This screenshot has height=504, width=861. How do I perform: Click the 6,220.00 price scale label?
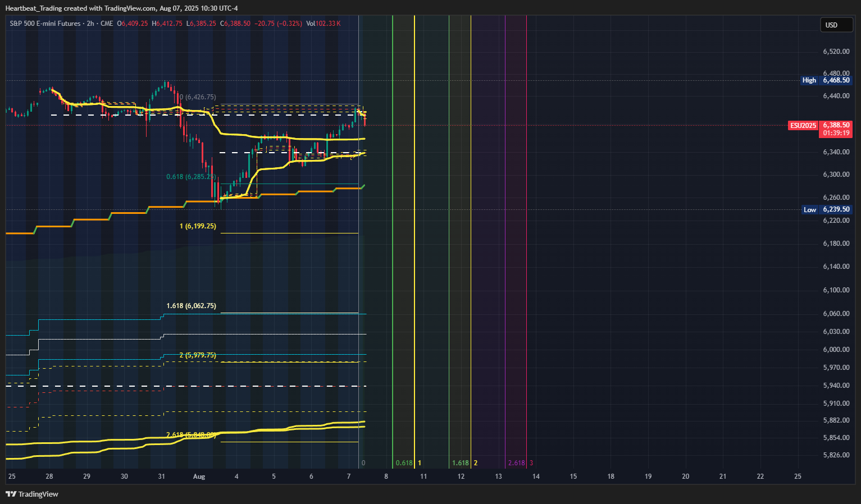[x=836, y=221]
